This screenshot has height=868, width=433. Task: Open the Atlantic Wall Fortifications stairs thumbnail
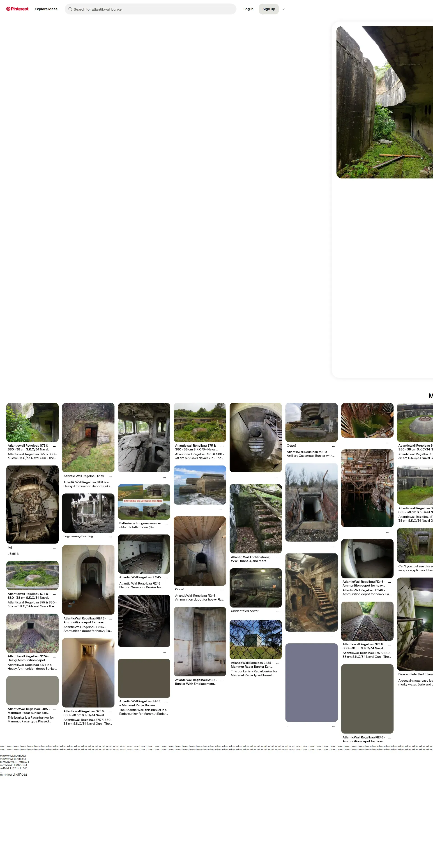tap(256, 518)
